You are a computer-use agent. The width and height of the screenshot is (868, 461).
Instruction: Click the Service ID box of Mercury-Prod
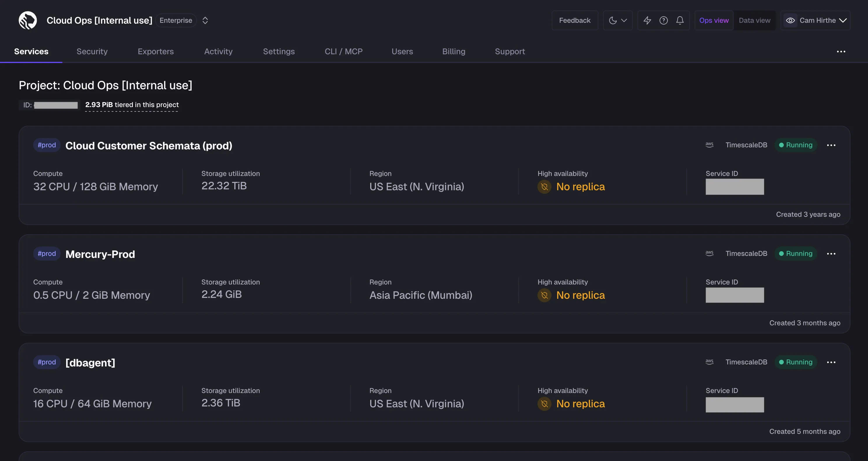735,295
